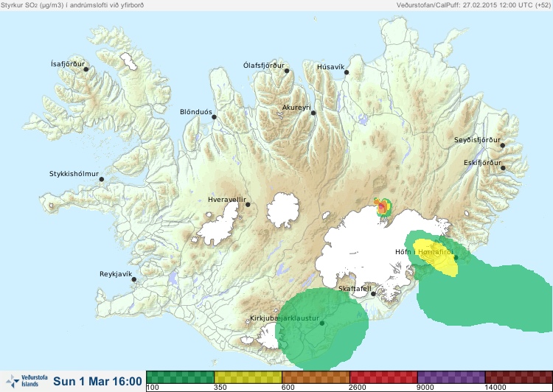Click the Seyðisfjörður location dot
The height and width of the screenshot is (392, 553).
503,145
